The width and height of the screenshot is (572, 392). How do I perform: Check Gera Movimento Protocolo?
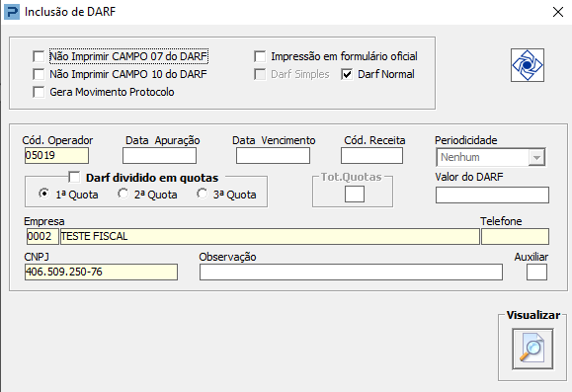[x=39, y=92]
